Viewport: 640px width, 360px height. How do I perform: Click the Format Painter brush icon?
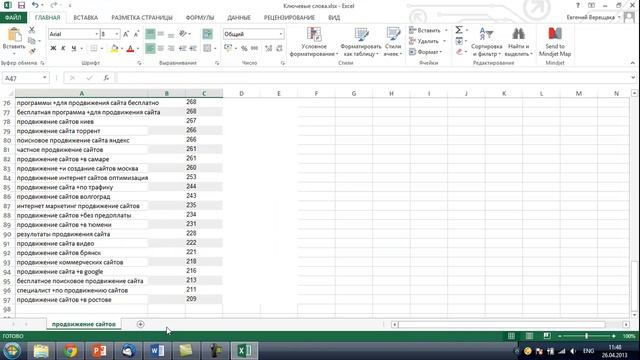pos(32,51)
